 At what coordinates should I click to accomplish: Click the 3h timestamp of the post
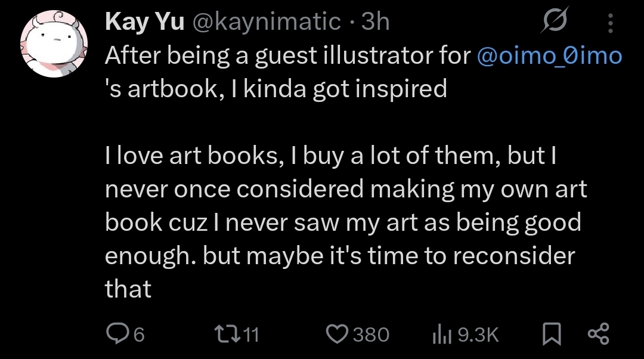pyautogui.click(x=376, y=22)
